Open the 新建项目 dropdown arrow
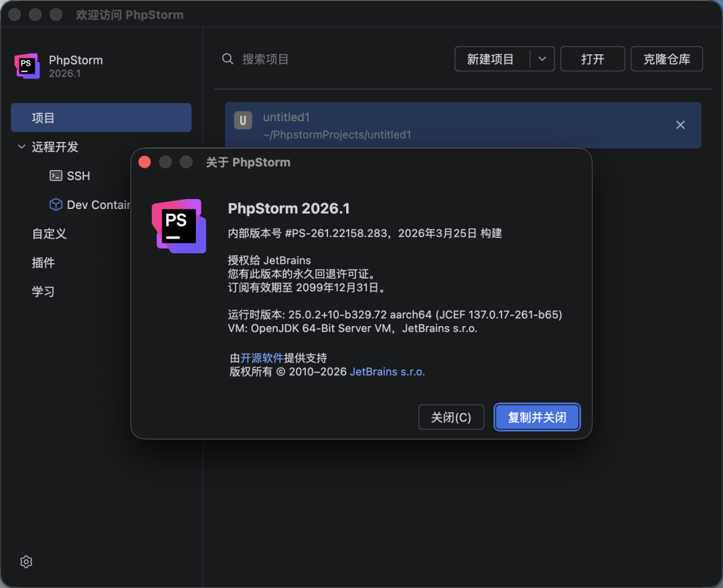The height and width of the screenshot is (588, 723). [542, 59]
